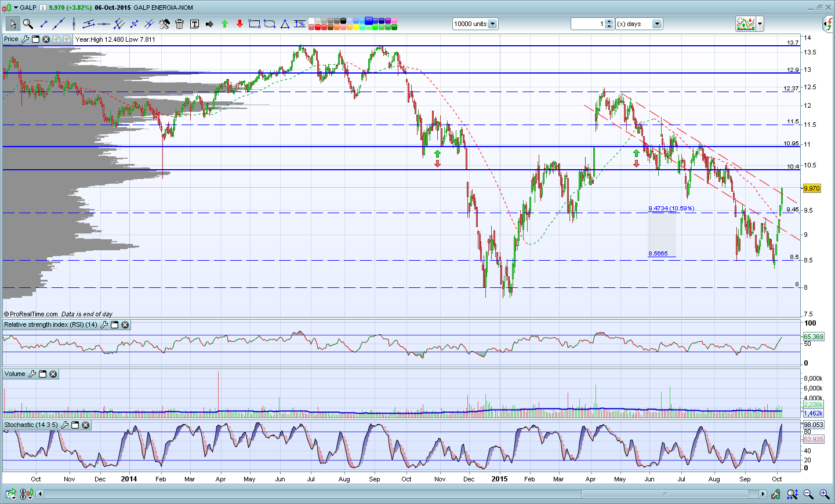Close the Volume indicator panel
This screenshot has width=835, height=504.
pos(53,374)
